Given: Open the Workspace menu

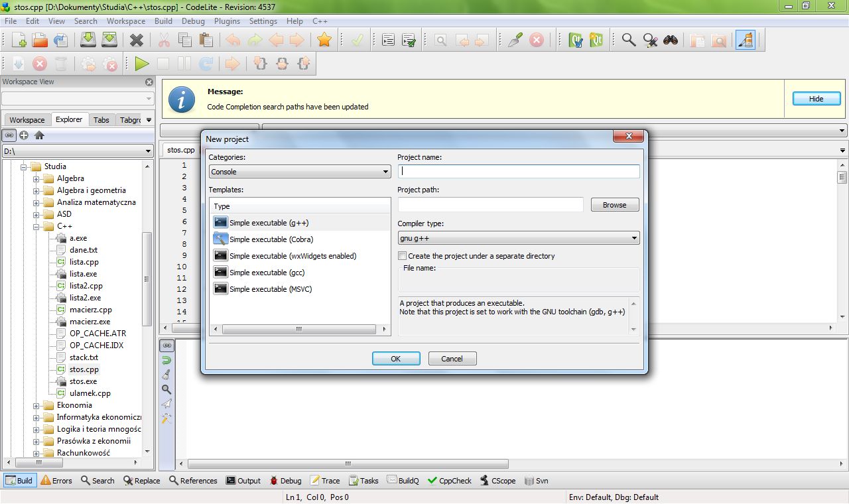Looking at the screenshot, I should pos(125,21).
